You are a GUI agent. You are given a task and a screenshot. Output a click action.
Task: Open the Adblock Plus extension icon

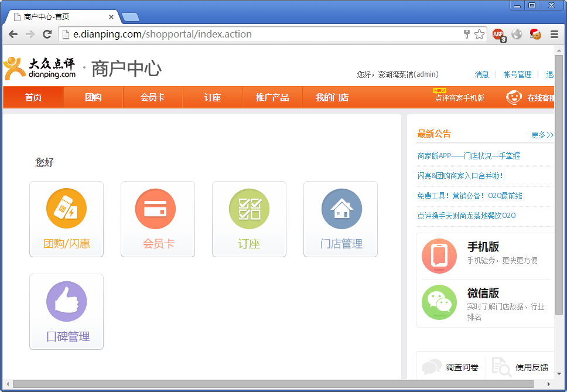point(498,35)
